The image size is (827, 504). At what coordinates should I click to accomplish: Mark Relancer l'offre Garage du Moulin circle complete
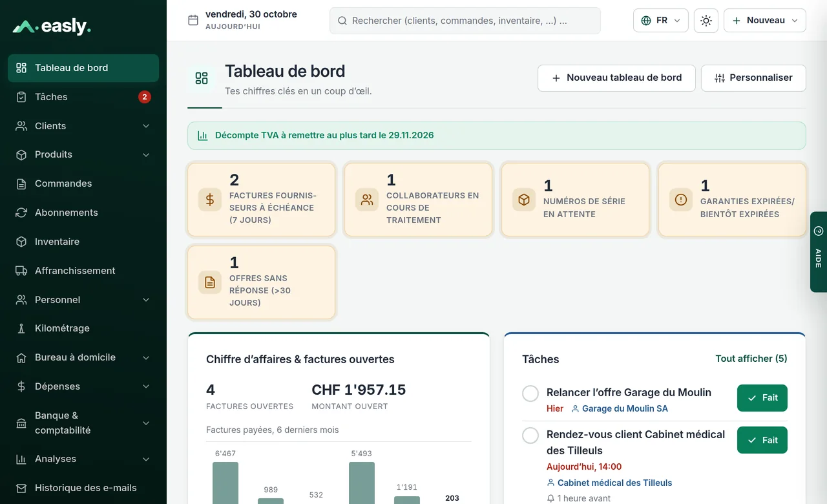(x=530, y=394)
